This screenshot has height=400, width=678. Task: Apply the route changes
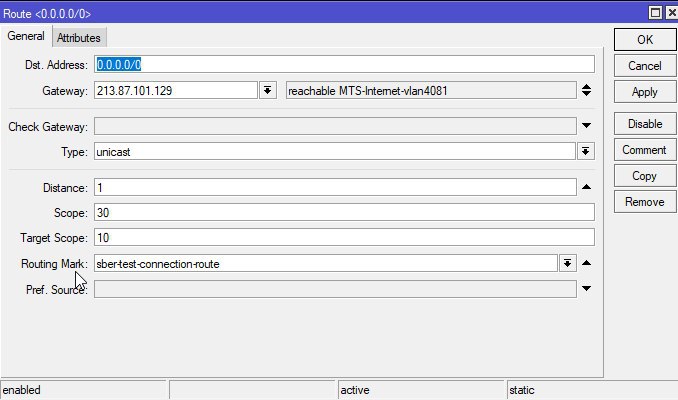(x=645, y=92)
